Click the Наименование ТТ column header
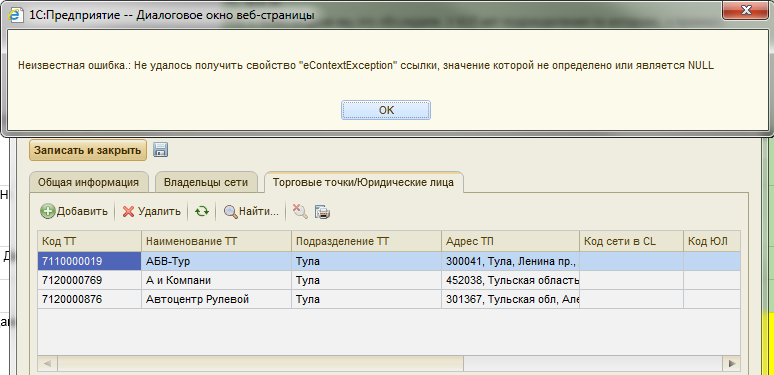This screenshot has width=774, height=375. (x=217, y=241)
